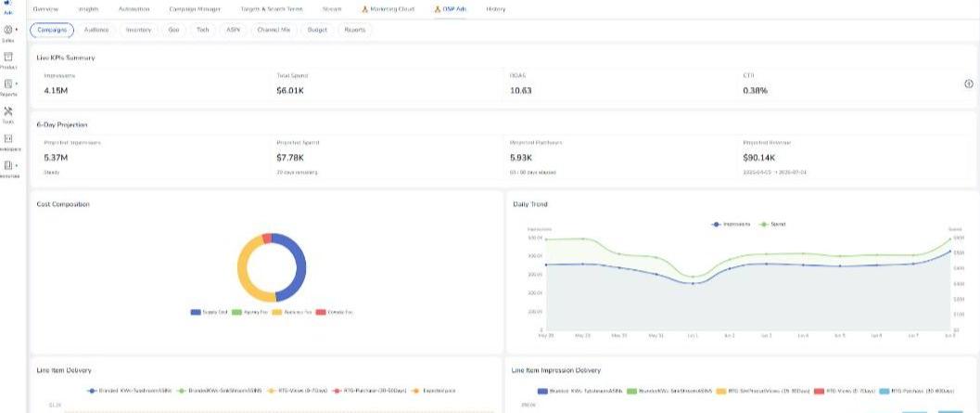Click the $6.01K Total Spend value
This screenshot has height=413, width=980.
pyautogui.click(x=290, y=91)
